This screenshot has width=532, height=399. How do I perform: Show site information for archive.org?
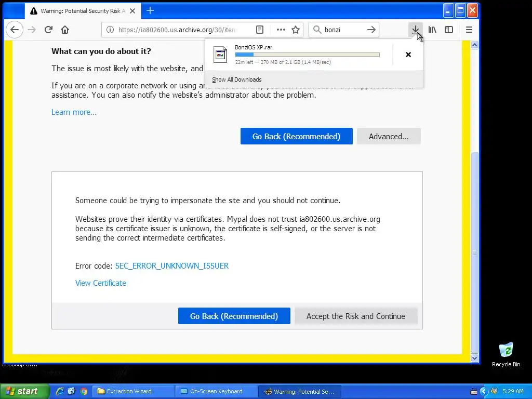(x=110, y=30)
